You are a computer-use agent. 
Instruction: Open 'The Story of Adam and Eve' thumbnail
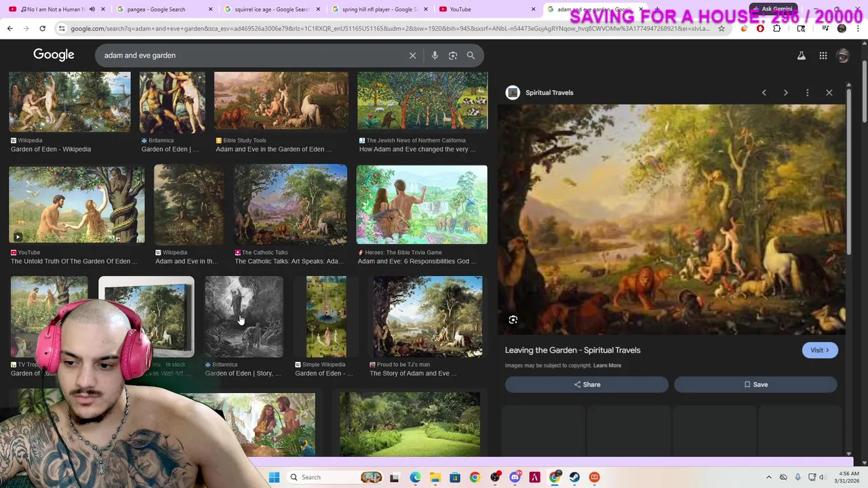pyautogui.click(x=428, y=317)
